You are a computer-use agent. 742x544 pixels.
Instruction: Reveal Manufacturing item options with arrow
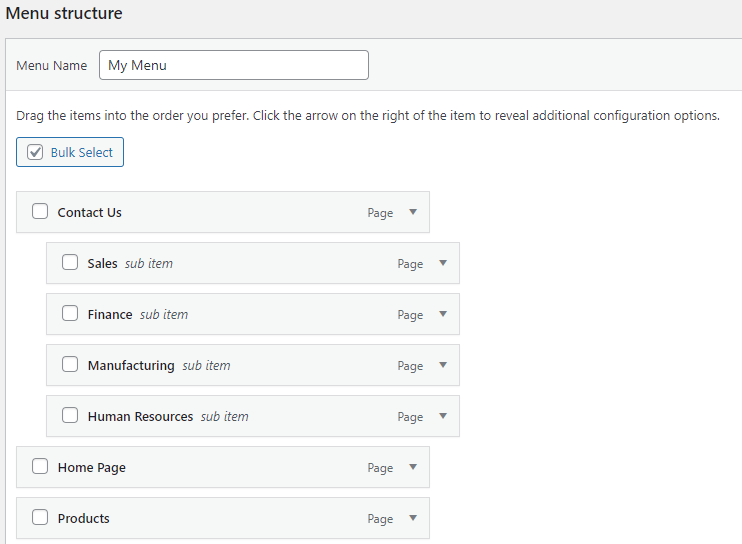point(442,365)
